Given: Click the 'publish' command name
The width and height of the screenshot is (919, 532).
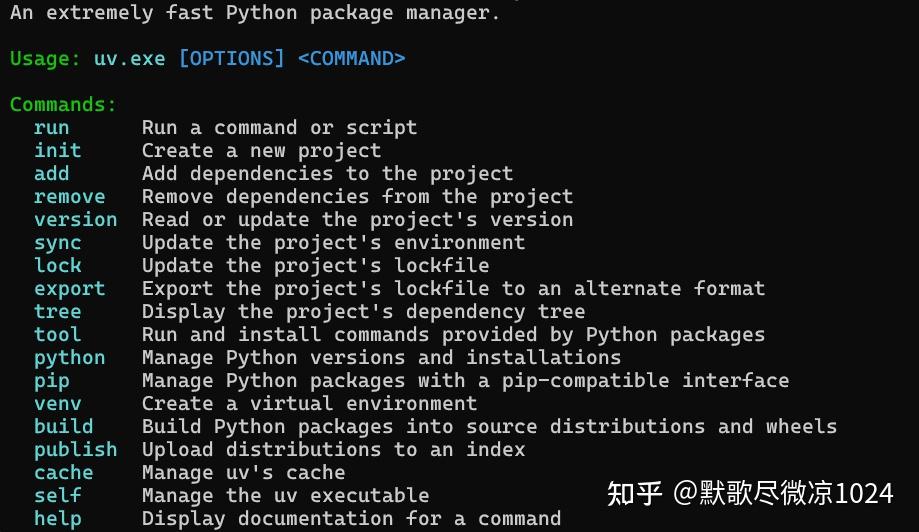Looking at the screenshot, I should (x=75, y=450).
